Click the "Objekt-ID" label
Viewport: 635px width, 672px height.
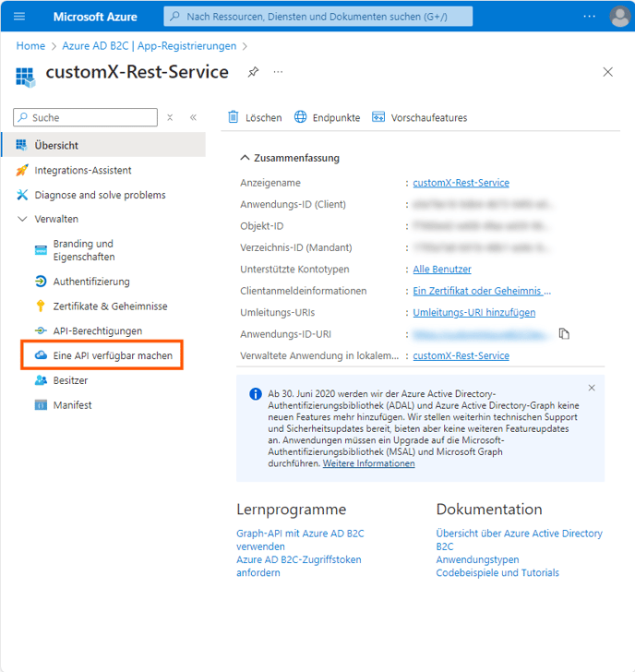pyautogui.click(x=262, y=226)
